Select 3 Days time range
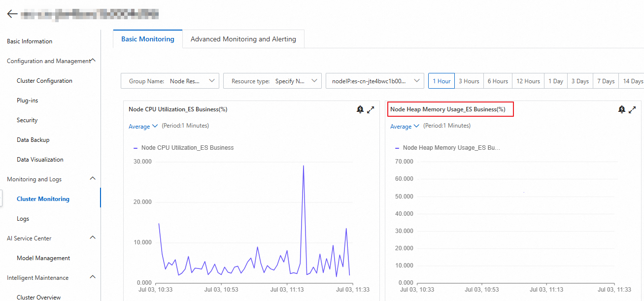 [580, 81]
